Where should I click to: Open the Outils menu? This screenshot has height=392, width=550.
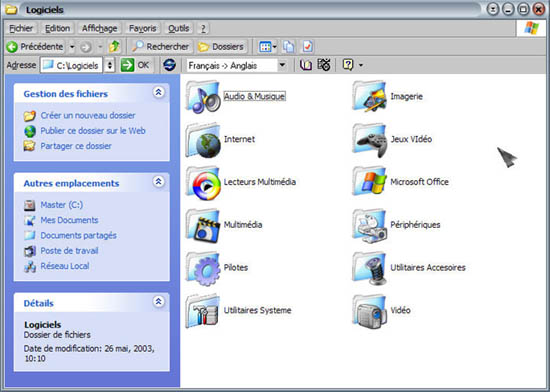[x=179, y=28]
